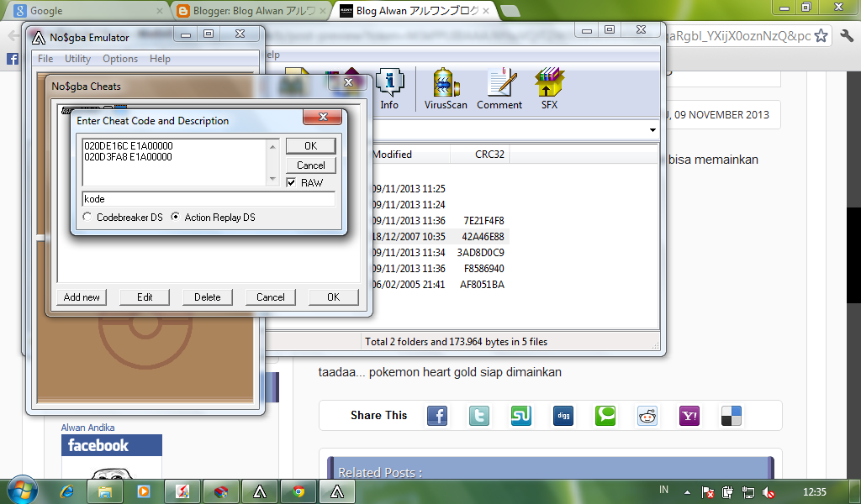Launch Internet Explorer from the taskbar
Image resolution: width=861 pixels, height=504 pixels.
click(x=66, y=491)
